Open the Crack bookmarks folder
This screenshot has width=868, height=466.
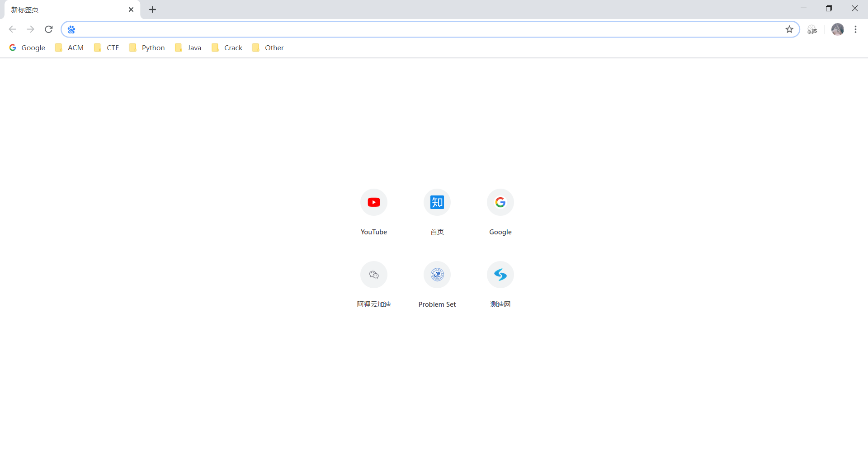(x=227, y=48)
